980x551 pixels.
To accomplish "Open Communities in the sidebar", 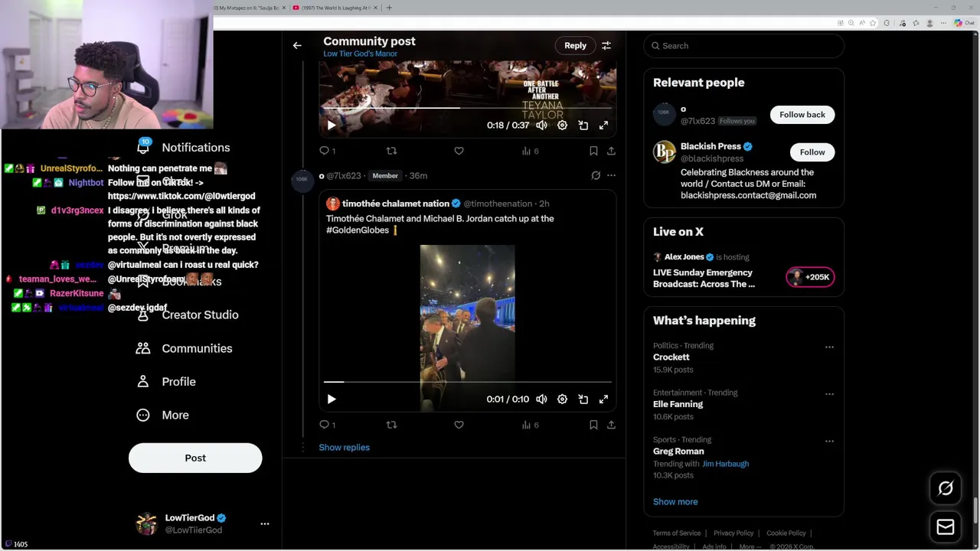I will tap(185, 348).
